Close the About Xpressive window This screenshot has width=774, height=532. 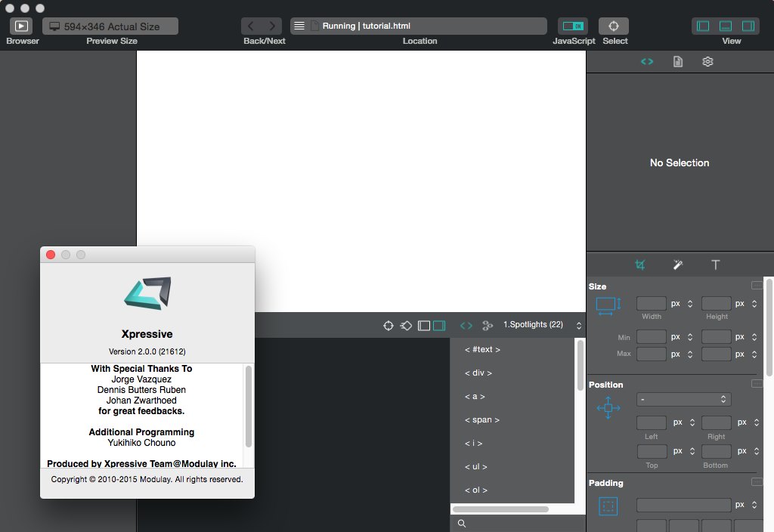tap(51, 255)
